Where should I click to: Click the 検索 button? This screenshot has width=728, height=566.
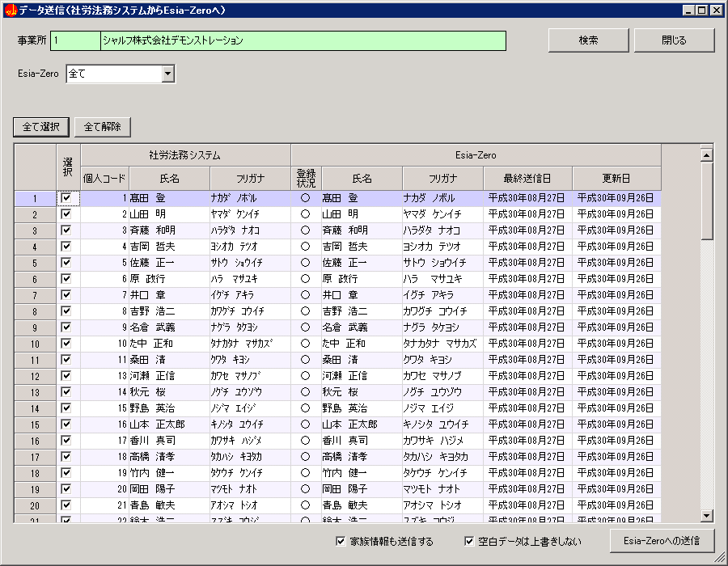click(x=588, y=40)
